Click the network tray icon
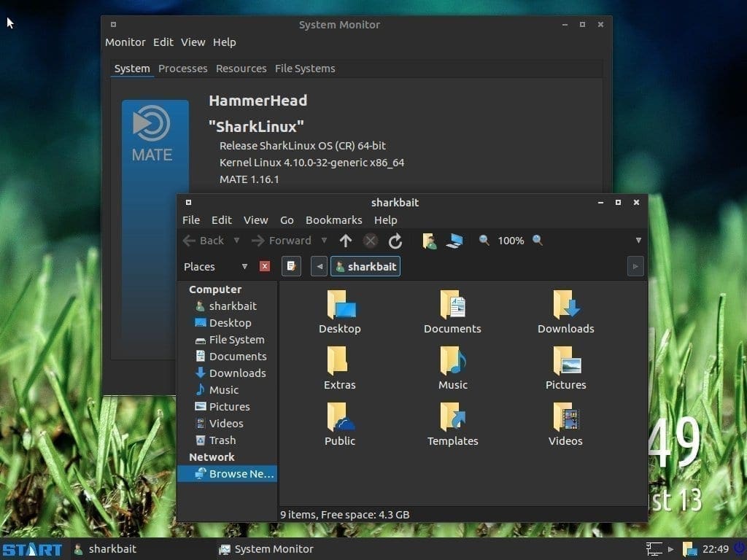 pyautogui.click(x=654, y=549)
